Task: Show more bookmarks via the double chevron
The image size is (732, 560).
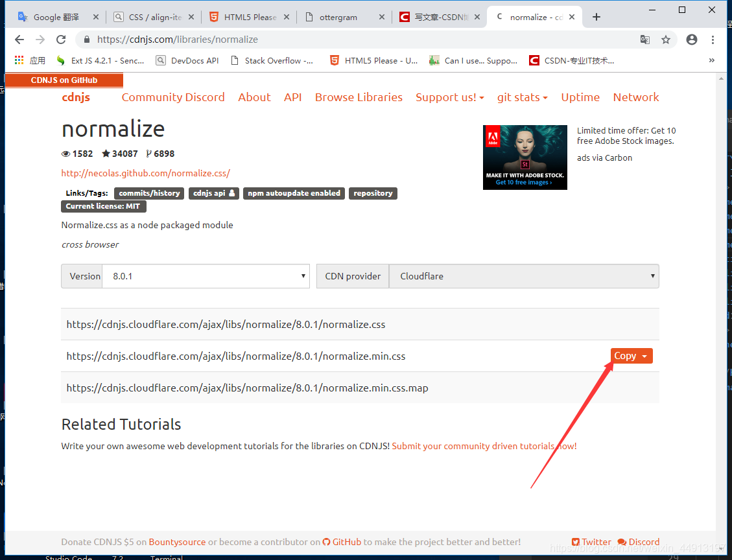Action: 711,60
